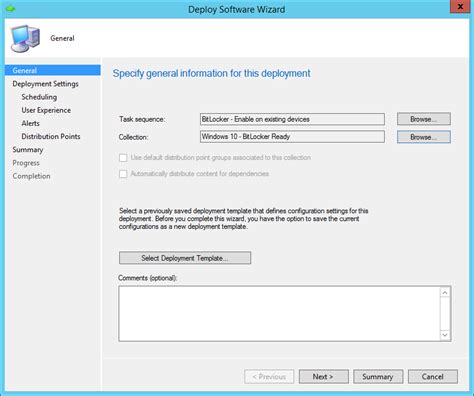Click the computer icon in the header

coord(25,39)
